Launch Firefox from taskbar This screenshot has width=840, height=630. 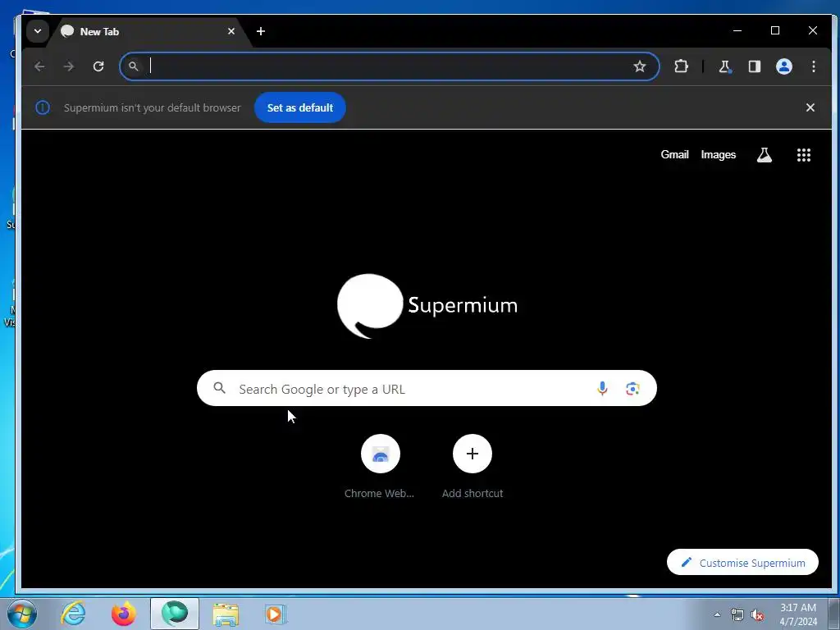point(123,614)
